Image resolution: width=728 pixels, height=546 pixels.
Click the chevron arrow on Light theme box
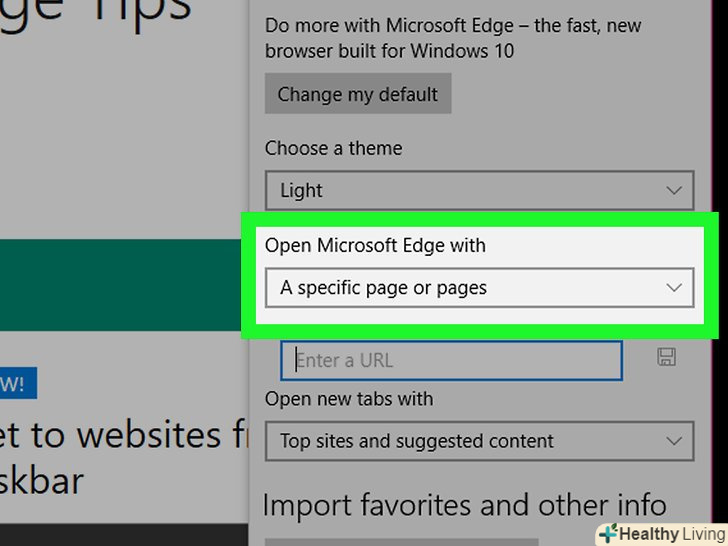pos(674,190)
